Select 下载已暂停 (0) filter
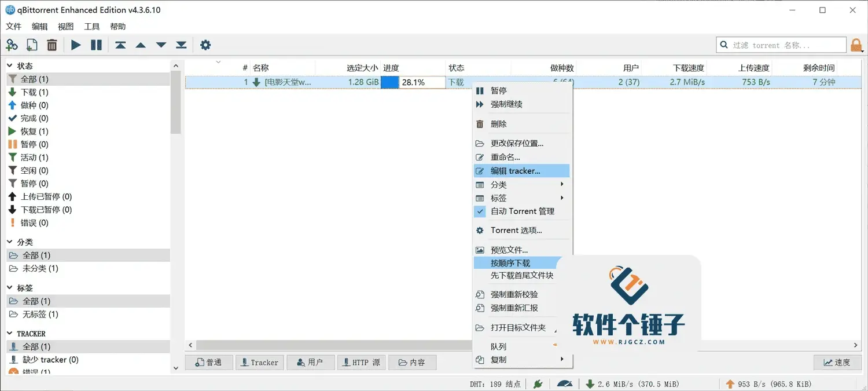The height and width of the screenshot is (391, 868). pyautogui.click(x=88, y=210)
